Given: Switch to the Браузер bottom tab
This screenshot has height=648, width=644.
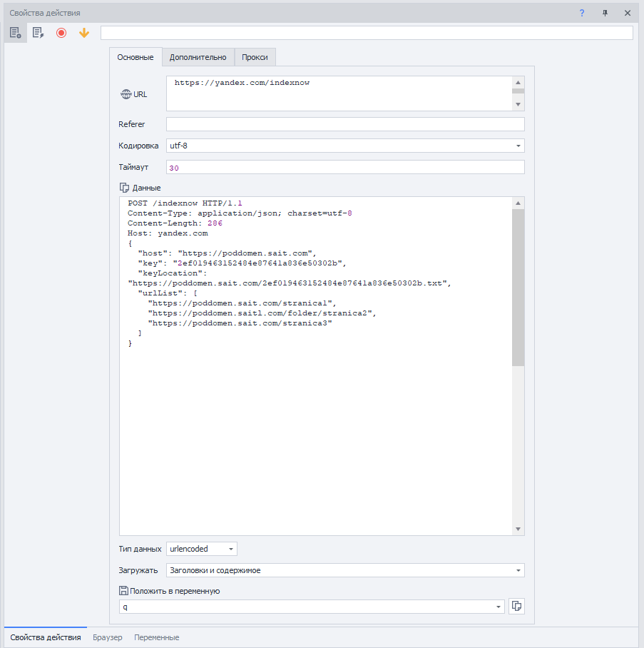Looking at the screenshot, I should [108, 637].
